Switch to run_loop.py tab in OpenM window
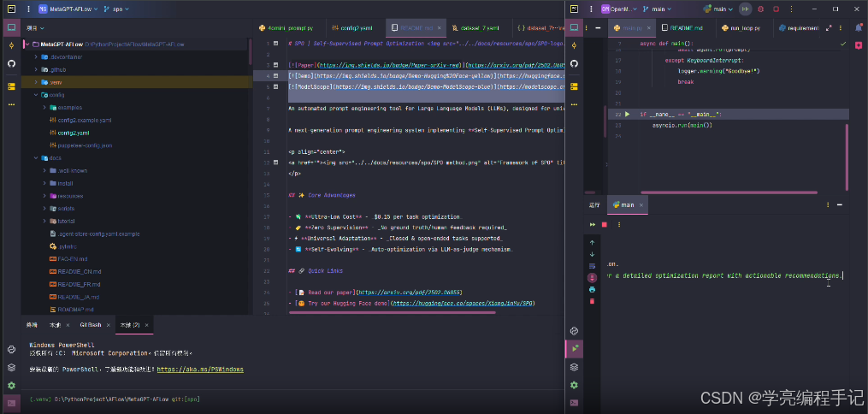 (x=741, y=27)
